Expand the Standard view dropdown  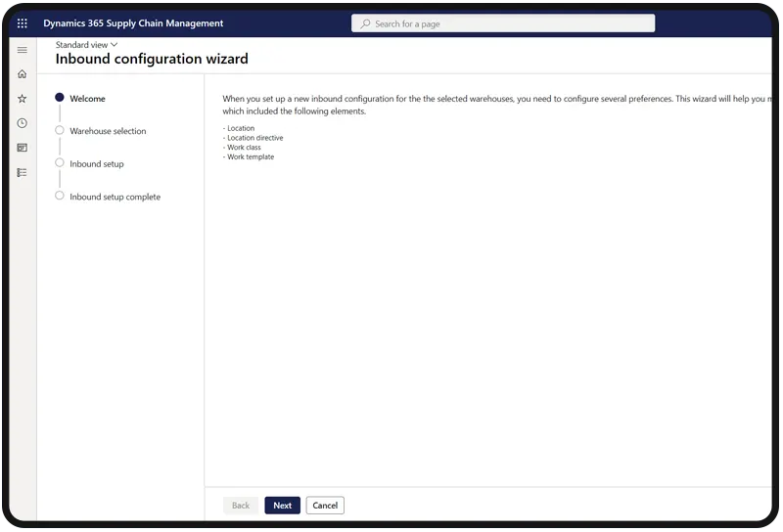tap(86, 45)
